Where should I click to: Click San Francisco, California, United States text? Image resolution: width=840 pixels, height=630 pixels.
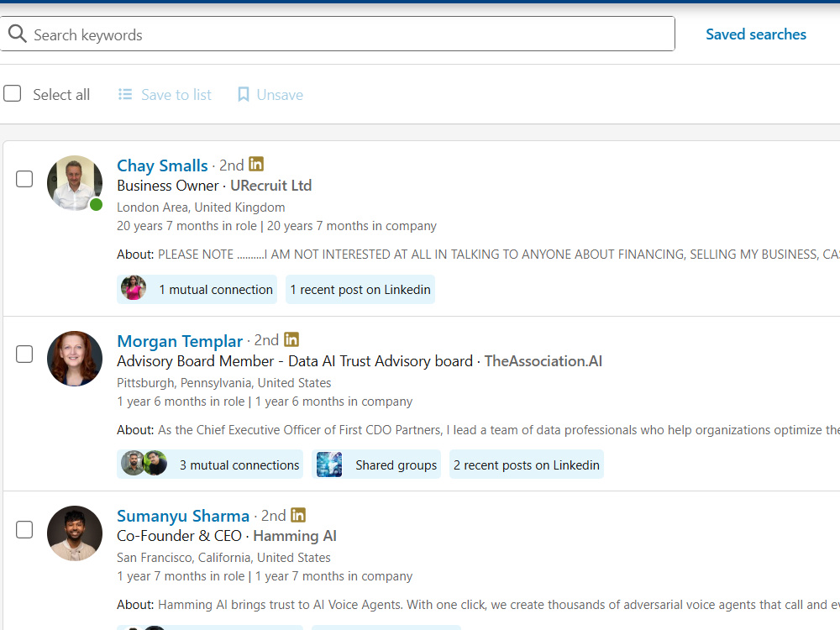click(224, 558)
